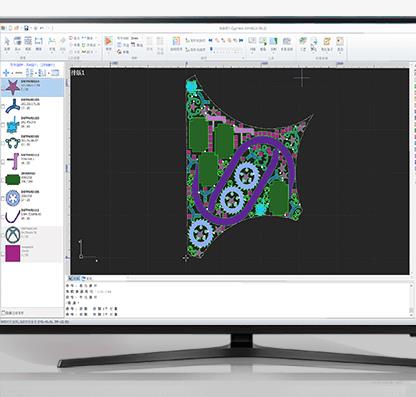Open the highlighted tab above the message log
Viewport: 416px width, 397px height.
pyautogui.click(x=75, y=278)
